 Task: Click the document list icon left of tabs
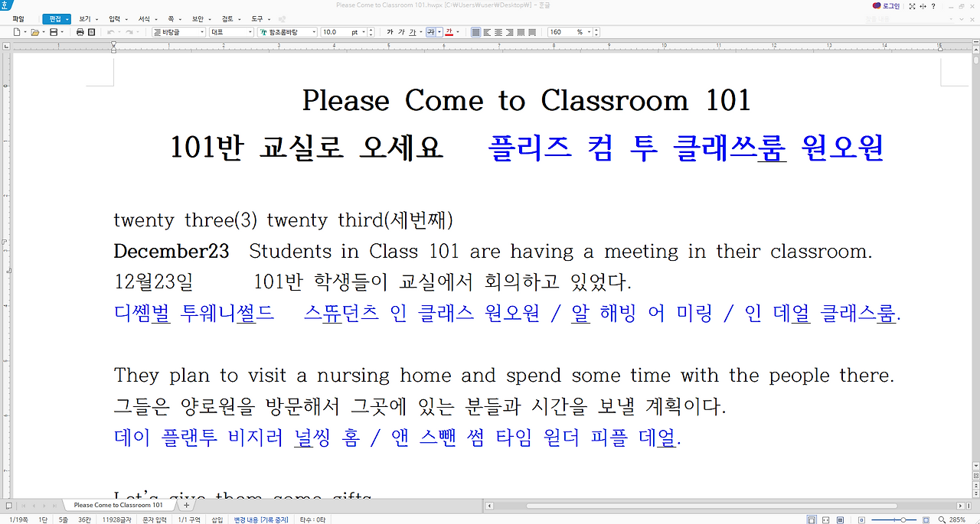[8, 506]
